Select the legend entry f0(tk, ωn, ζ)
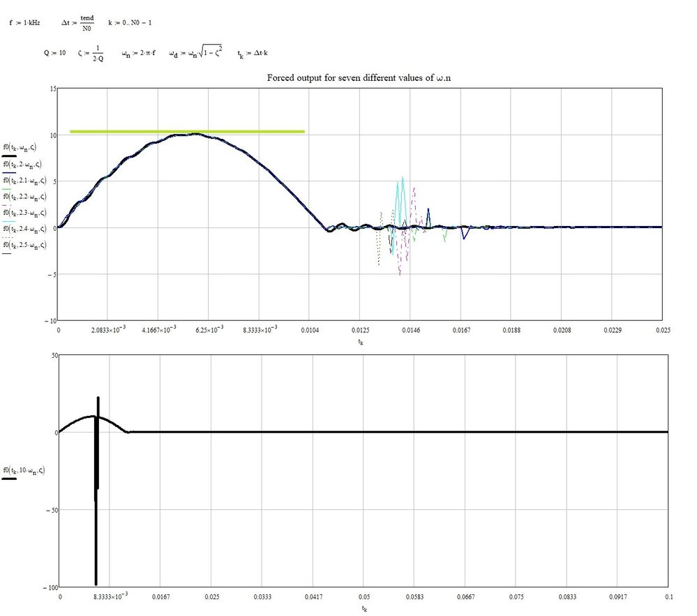 (x=20, y=148)
